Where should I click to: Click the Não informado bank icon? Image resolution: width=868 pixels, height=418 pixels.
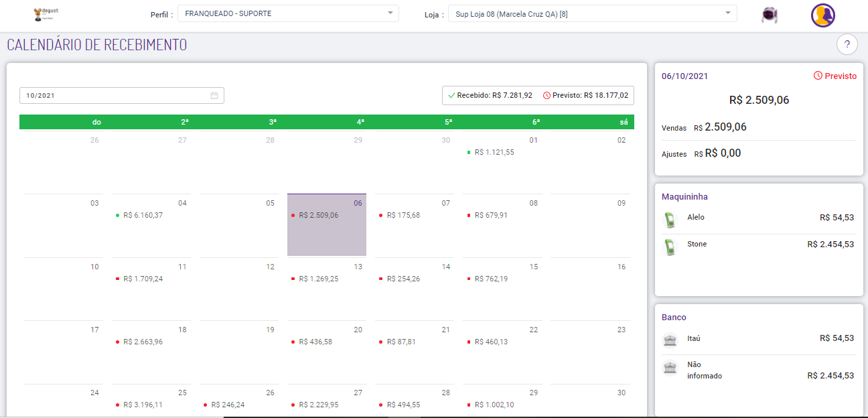(670, 368)
